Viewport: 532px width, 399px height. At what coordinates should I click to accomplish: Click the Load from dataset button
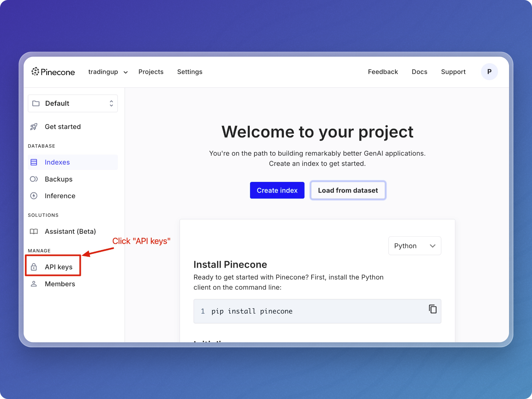point(348,190)
